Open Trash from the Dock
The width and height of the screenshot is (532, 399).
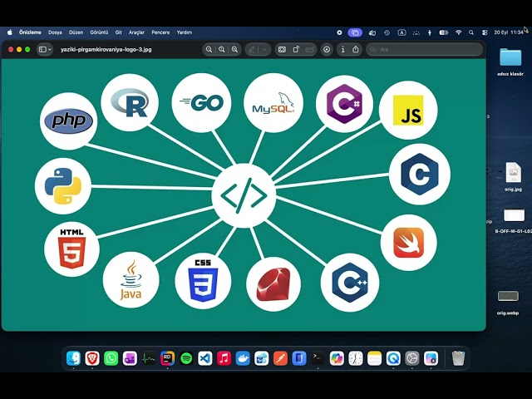[458, 358]
